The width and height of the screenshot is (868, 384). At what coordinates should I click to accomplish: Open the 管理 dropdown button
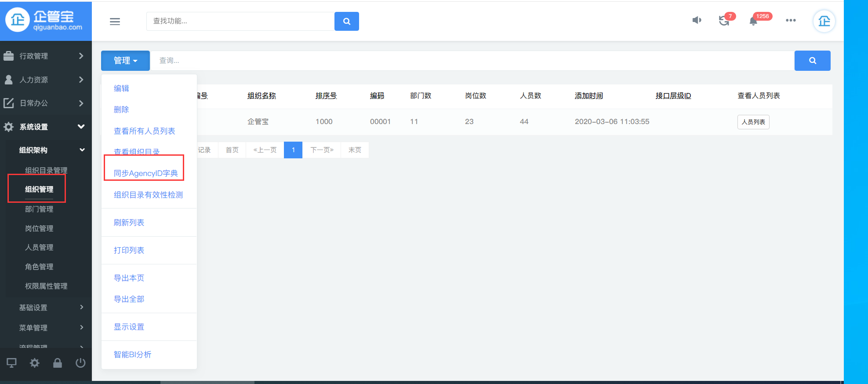pyautogui.click(x=125, y=61)
